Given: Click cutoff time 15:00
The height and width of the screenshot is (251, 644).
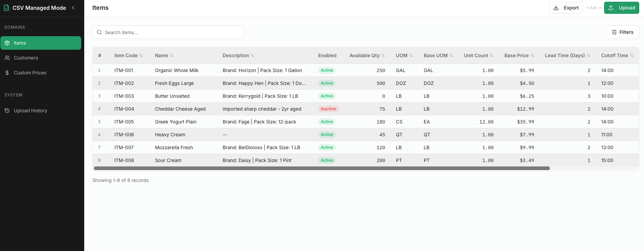Looking at the screenshot, I should [x=607, y=160].
